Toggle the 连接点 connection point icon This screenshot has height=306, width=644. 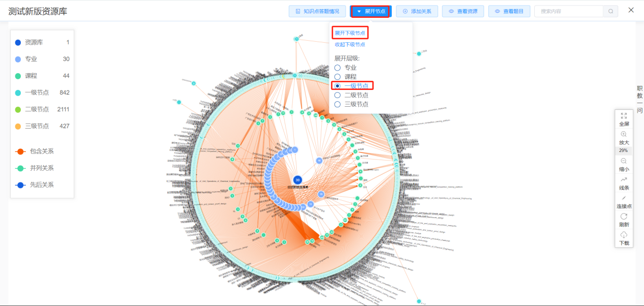pyautogui.click(x=624, y=198)
